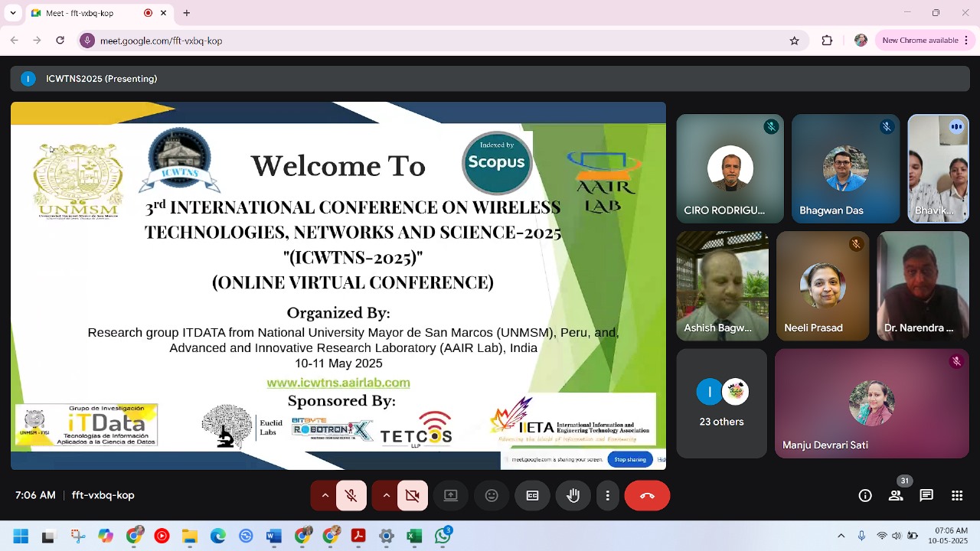980x551 pixels.
Task: Click the Stop sharing button
Action: point(630,459)
